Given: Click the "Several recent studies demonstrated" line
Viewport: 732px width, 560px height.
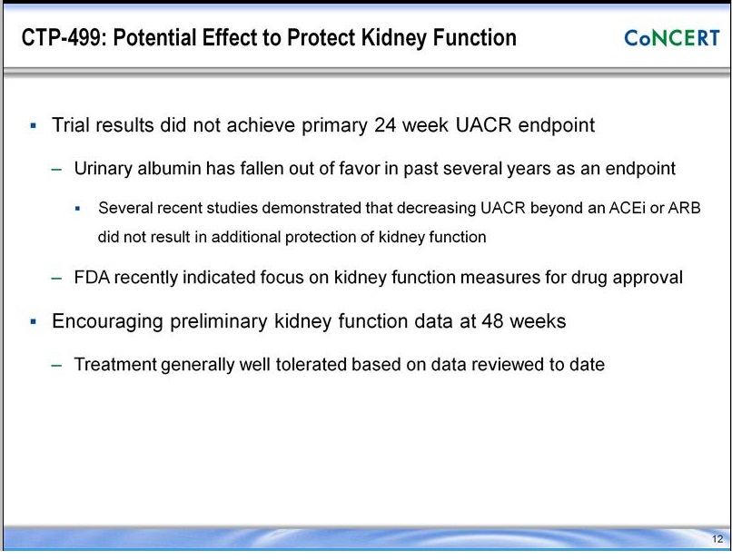Looking at the screenshot, I should click(400, 208).
